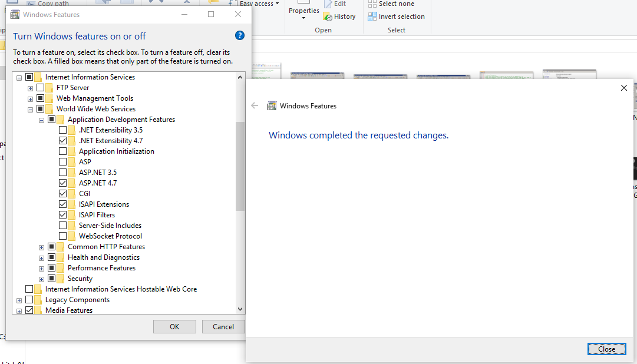Image resolution: width=637 pixels, height=364 pixels.
Task: Check the ASP feature box
Action: 62,162
